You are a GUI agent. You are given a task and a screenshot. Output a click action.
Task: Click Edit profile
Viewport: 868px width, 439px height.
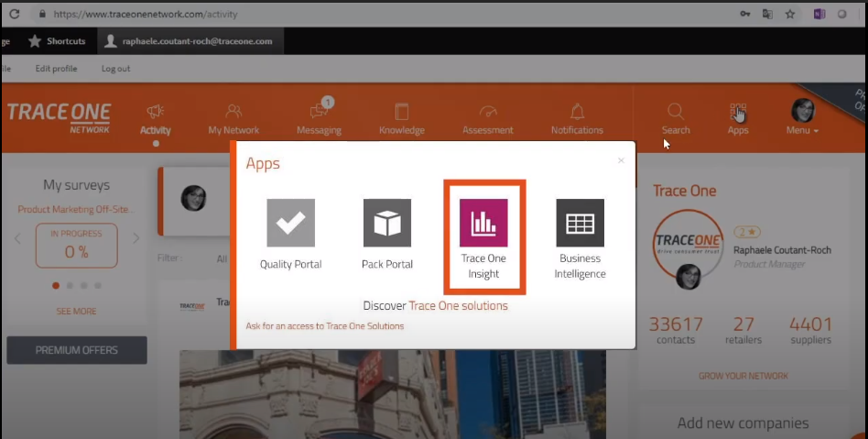pos(57,69)
